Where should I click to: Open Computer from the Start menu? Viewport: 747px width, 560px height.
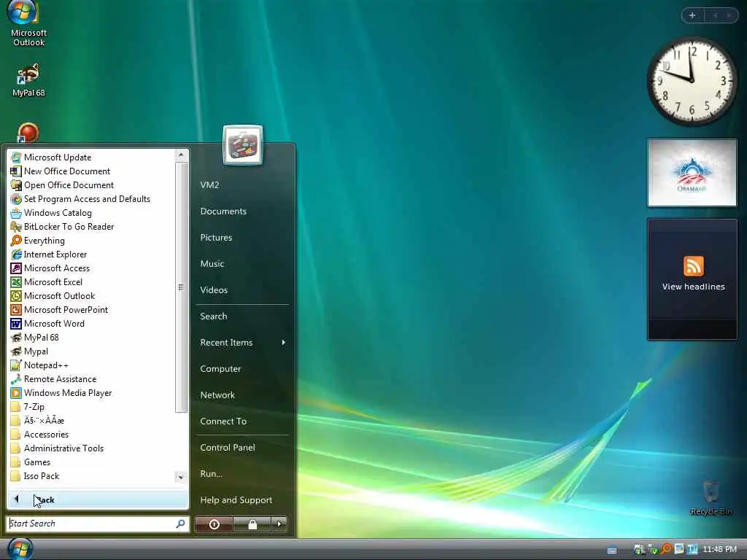220,368
